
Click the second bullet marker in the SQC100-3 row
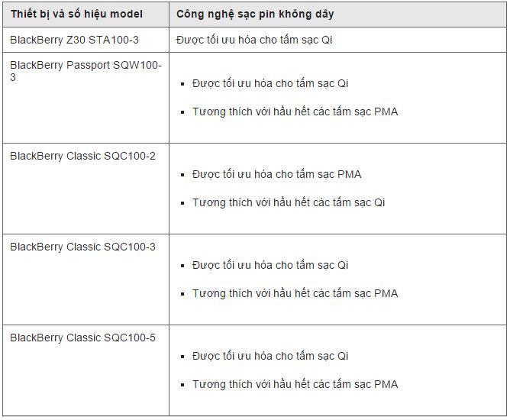(183, 294)
